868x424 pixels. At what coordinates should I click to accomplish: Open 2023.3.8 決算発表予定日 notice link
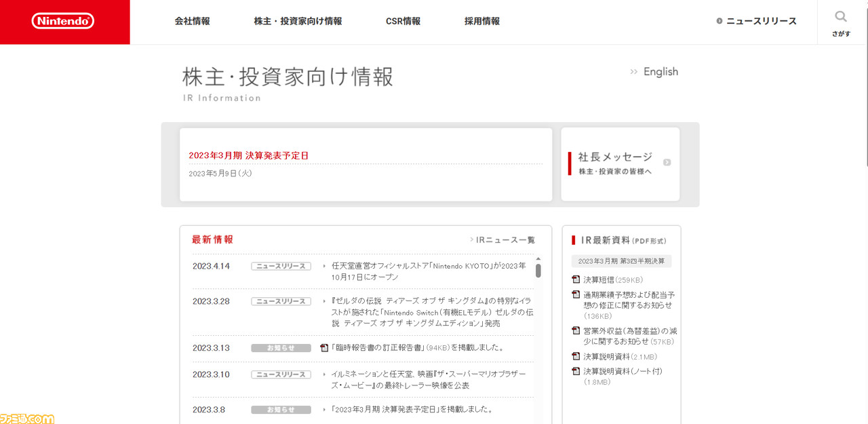click(412, 409)
